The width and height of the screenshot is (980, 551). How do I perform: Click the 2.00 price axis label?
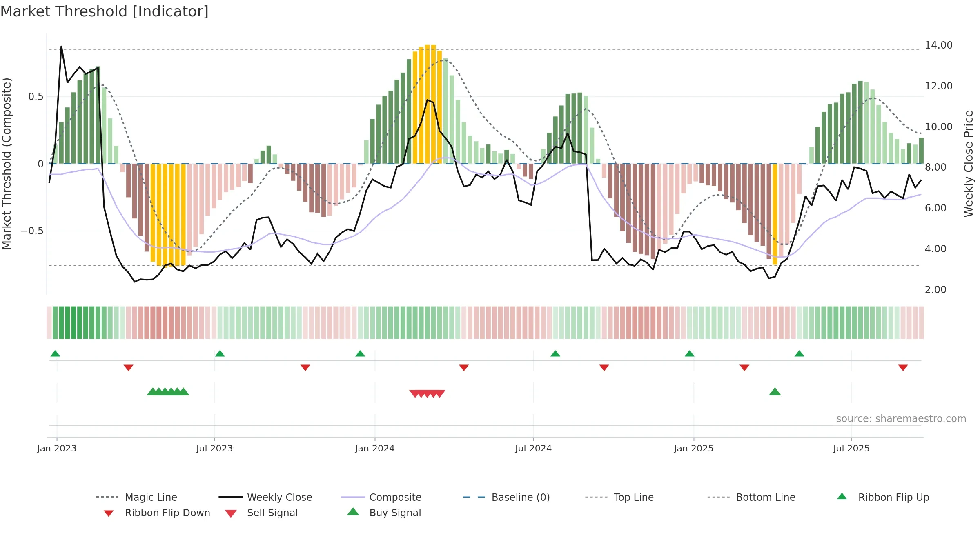coord(935,290)
